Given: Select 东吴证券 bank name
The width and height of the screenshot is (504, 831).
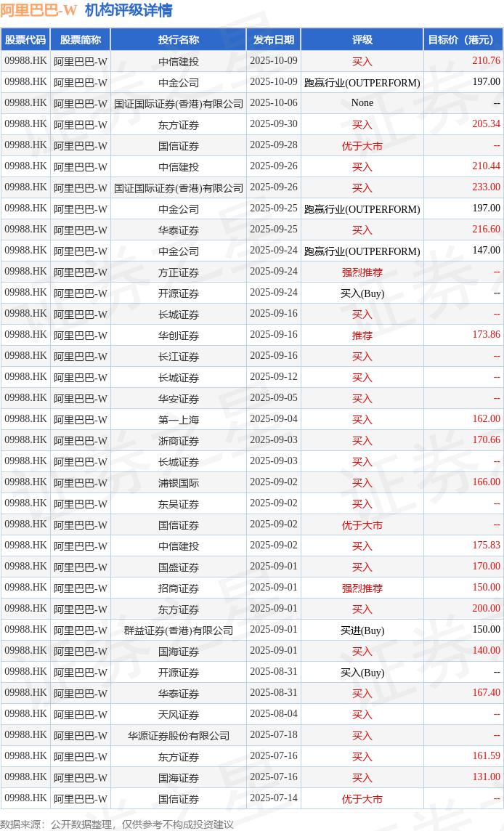Looking at the screenshot, I should click(x=179, y=504).
